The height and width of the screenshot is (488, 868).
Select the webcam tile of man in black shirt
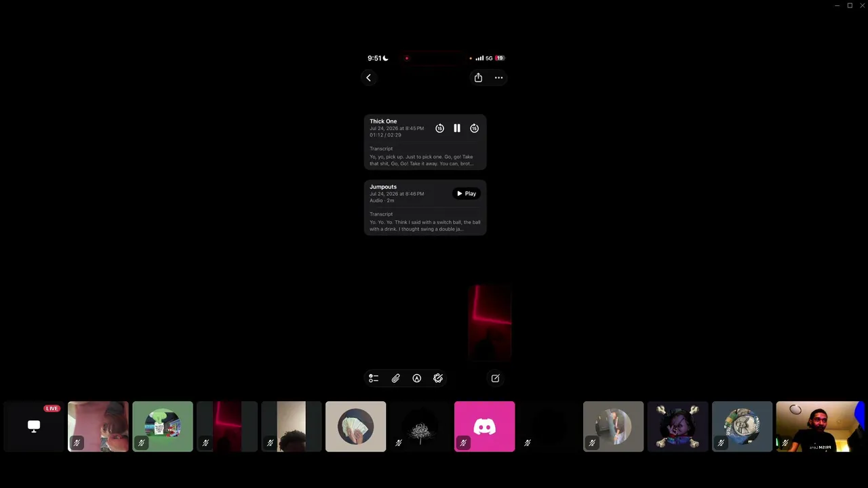tap(819, 426)
